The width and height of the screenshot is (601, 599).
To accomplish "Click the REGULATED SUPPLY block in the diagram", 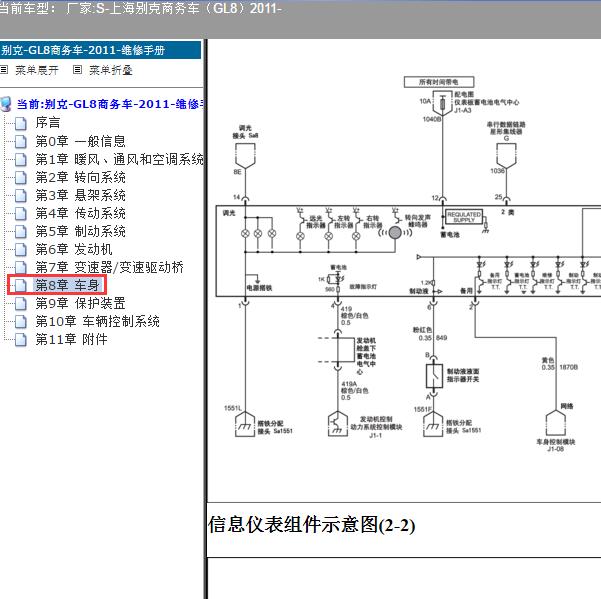I will tap(464, 217).
